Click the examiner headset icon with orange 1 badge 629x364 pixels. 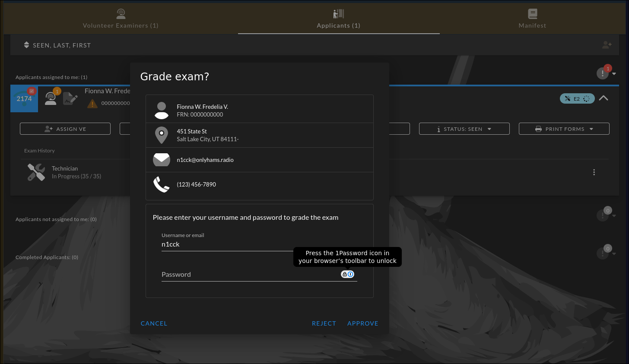52,98
